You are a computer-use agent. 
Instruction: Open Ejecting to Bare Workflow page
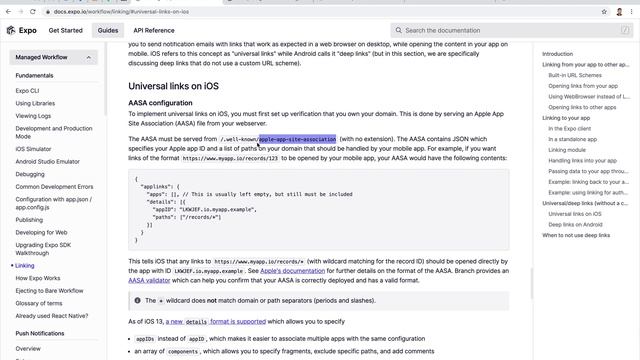click(x=49, y=291)
